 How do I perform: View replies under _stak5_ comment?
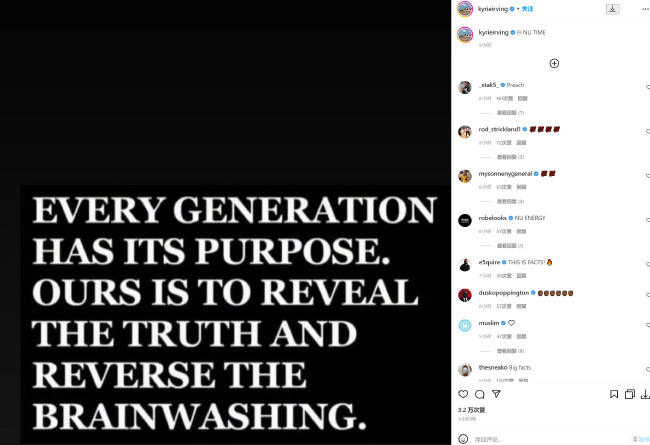510,113
